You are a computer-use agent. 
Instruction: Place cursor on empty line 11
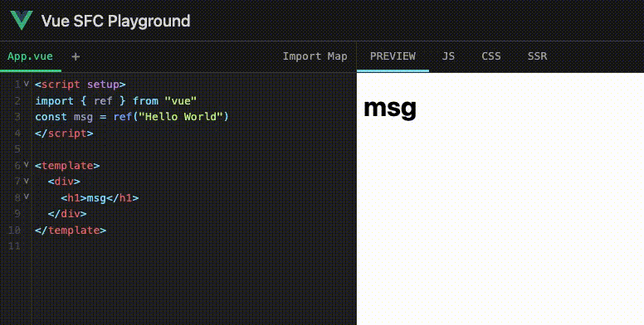[193, 246]
